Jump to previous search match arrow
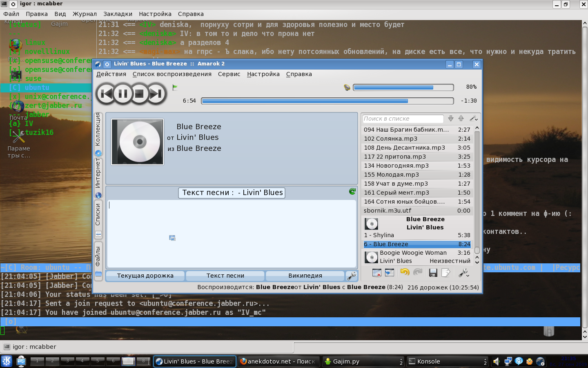Viewport: 588px width, 368px height. pos(461,119)
